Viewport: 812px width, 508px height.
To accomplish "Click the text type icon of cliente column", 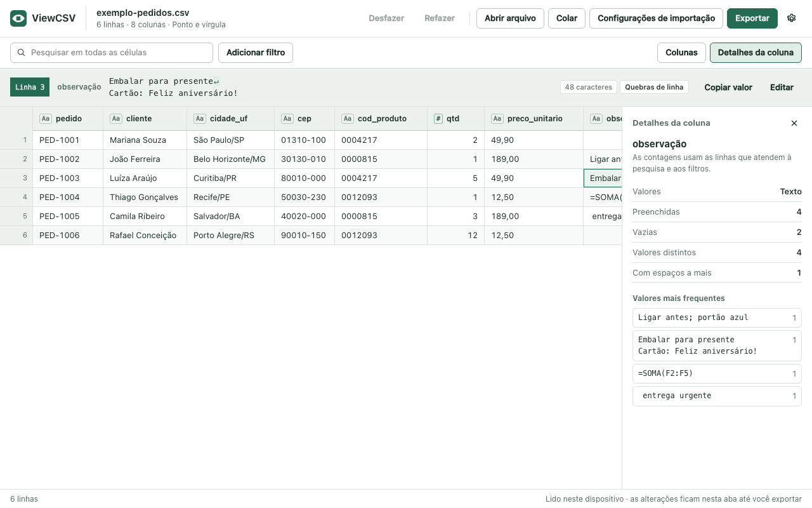I will pos(116,119).
